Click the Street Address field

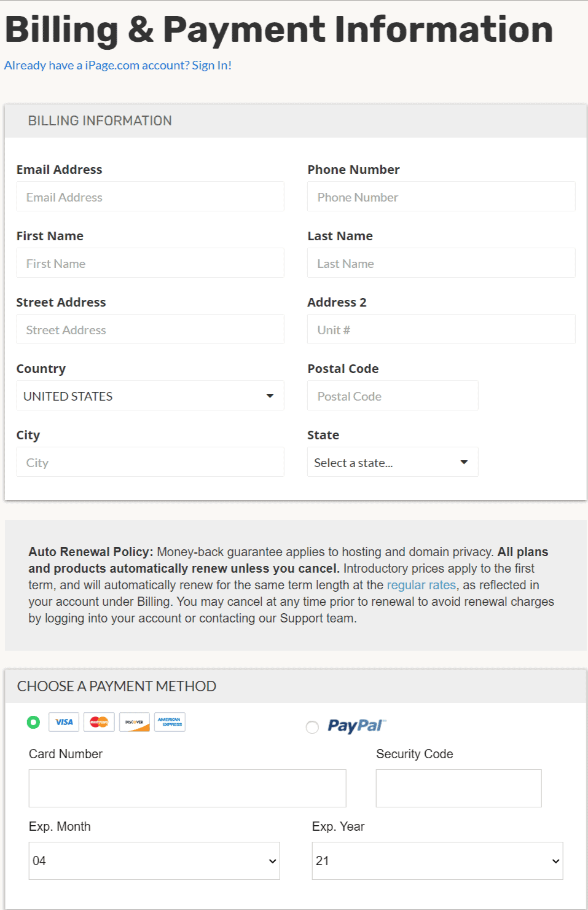point(150,329)
